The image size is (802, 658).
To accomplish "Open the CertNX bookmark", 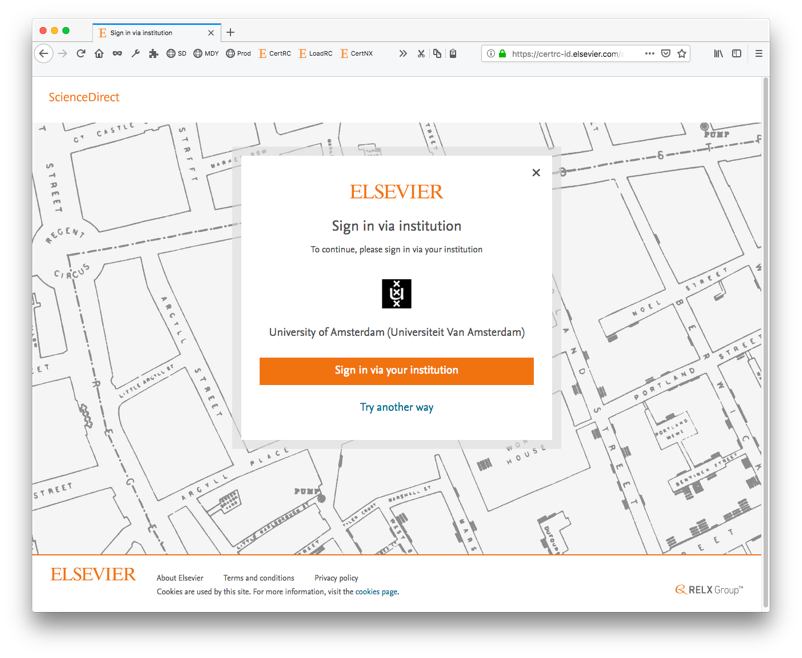I will [x=357, y=53].
